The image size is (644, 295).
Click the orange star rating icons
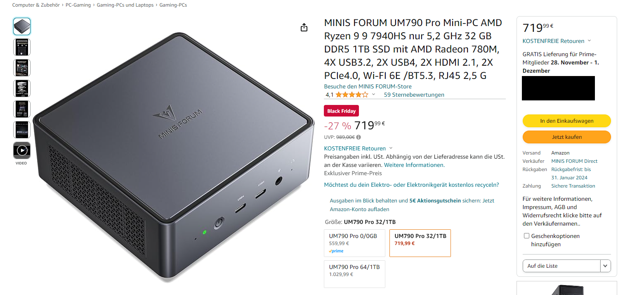352,95
